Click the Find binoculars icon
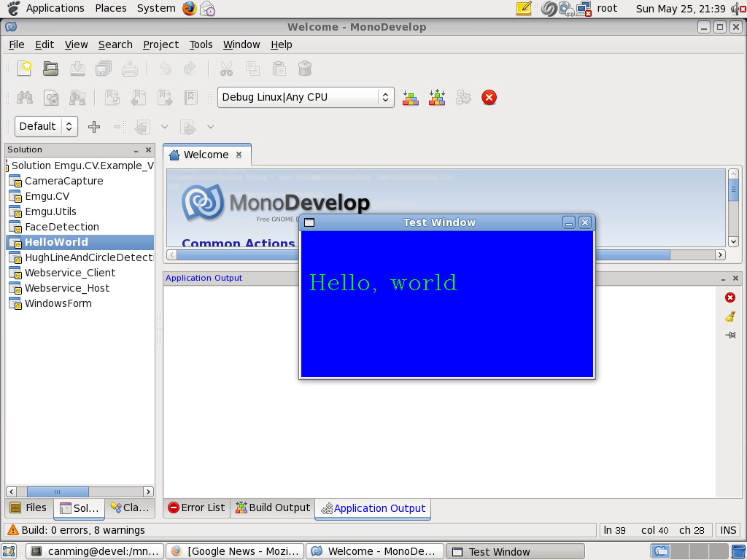This screenshot has width=747, height=560. pyautogui.click(x=25, y=98)
